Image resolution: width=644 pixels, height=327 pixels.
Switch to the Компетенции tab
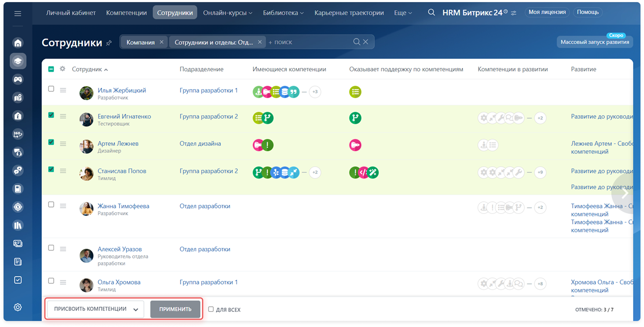[x=126, y=13]
